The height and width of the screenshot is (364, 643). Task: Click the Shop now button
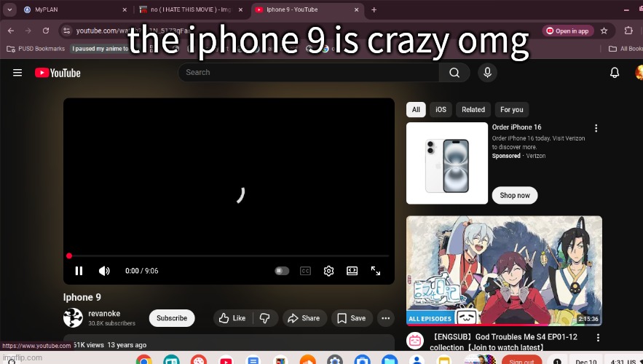coord(515,195)
